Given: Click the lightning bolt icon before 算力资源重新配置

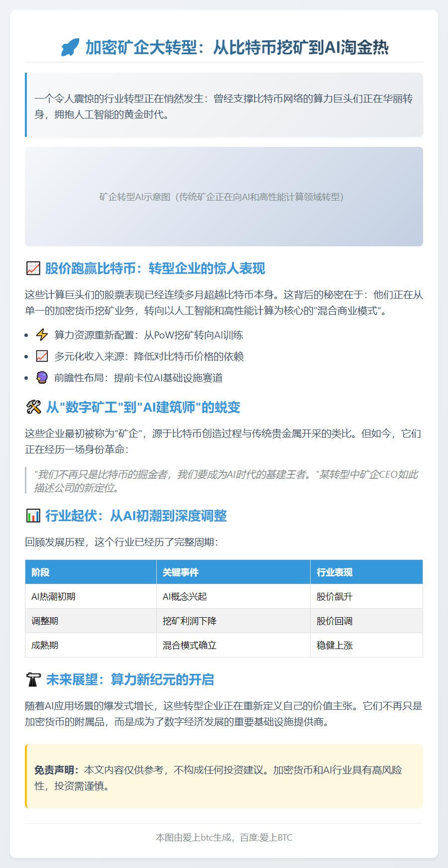Looking at the screenshot, I should point(42,335).
